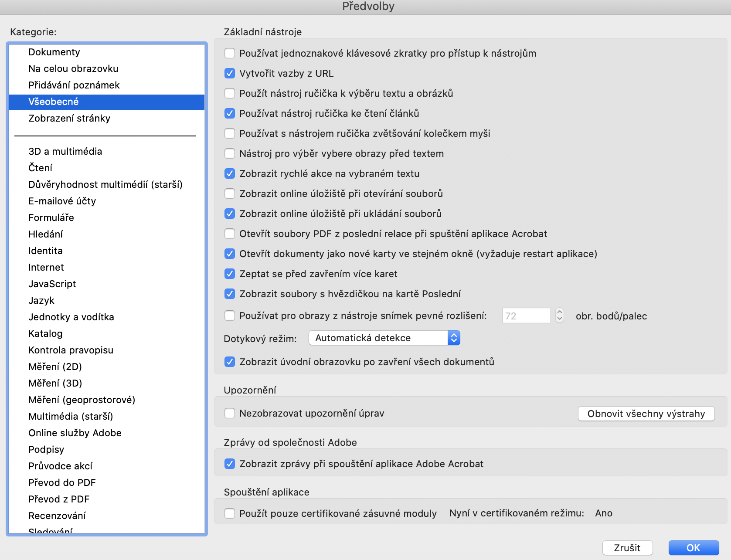731x560 pixels.
Task: Select the "JavaScript" category
Action: coord(52,284)
